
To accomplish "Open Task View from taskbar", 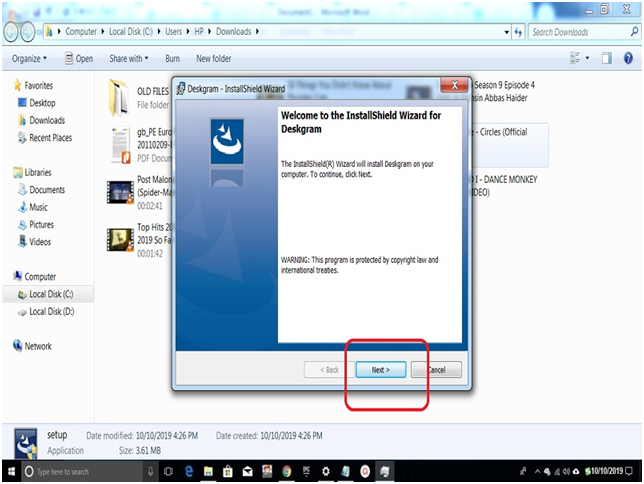I will [x=168, y=471].
